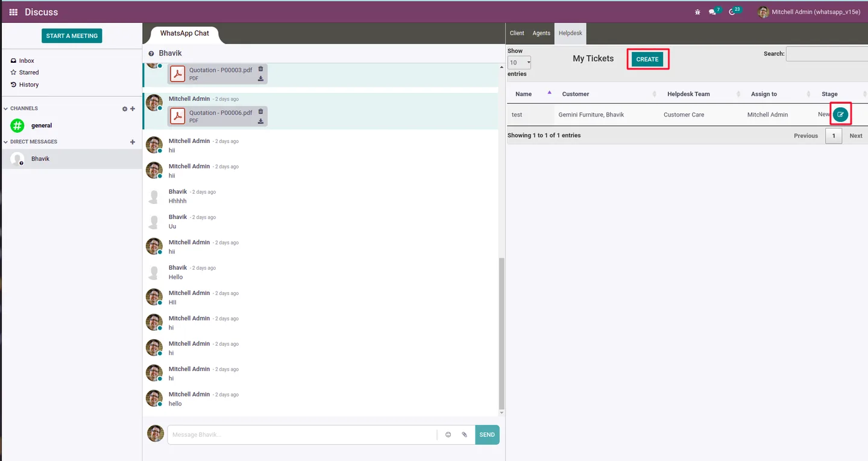Switch to the Helpdesk tab

[570, 33]
